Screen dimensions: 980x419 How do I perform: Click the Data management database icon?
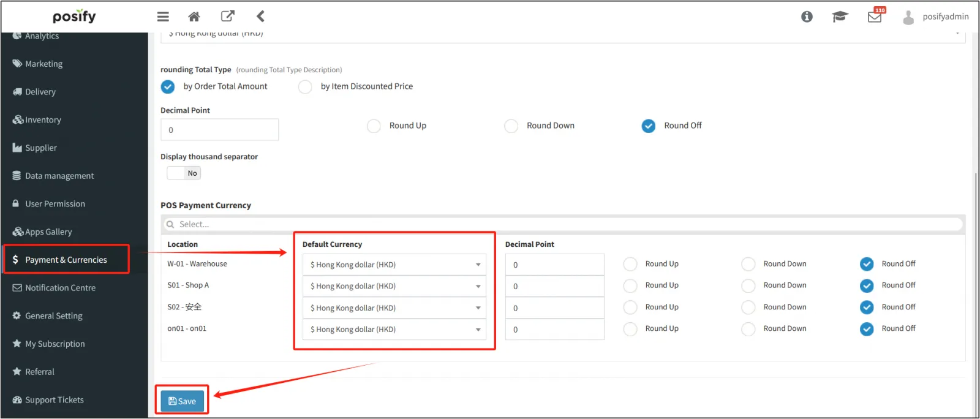(17, 176)
